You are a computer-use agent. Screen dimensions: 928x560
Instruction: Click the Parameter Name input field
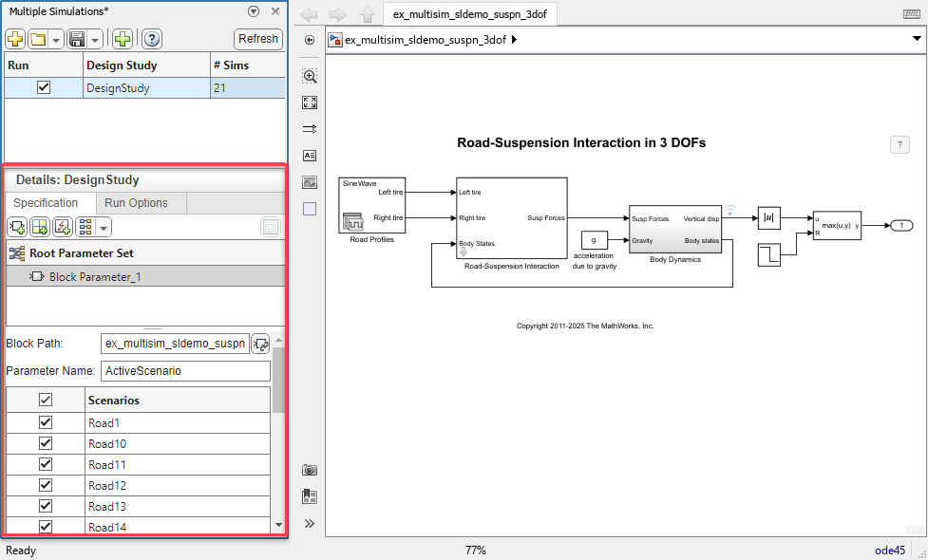coord(185,371)
